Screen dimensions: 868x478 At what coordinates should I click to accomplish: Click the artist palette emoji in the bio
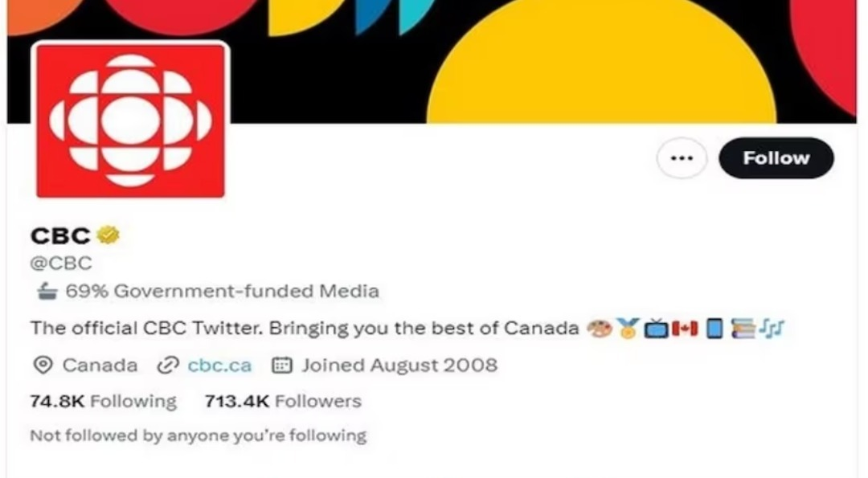[x=598, y=328]
